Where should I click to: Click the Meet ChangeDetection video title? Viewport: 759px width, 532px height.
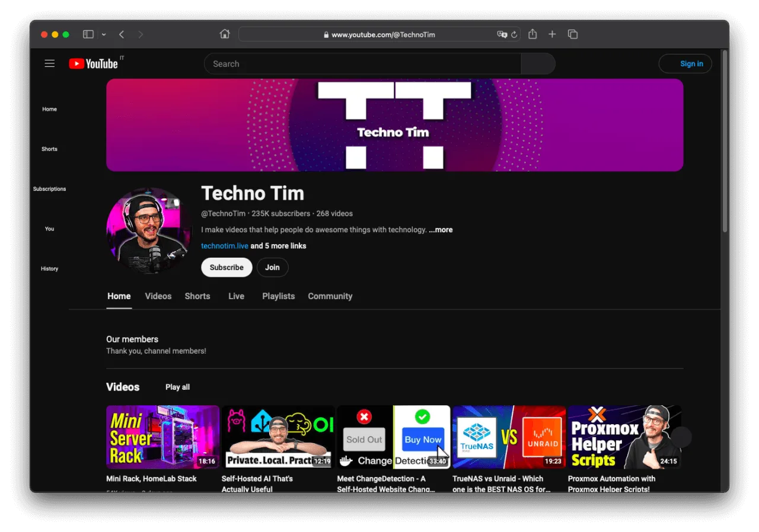[x=386, y=484]
